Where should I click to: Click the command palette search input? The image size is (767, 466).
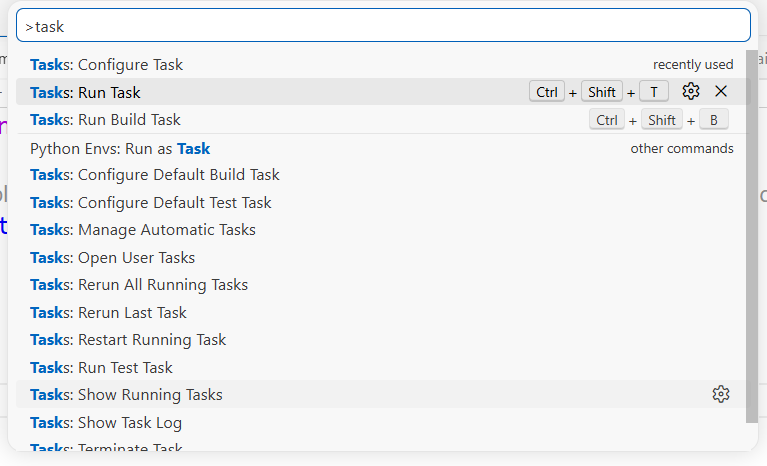pyautogui.click(x=383, y=25)
